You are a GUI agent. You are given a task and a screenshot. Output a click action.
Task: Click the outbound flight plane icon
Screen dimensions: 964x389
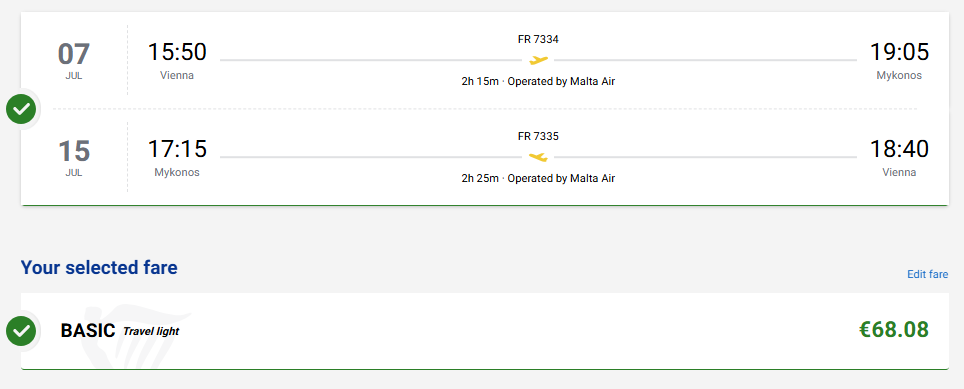539,60
